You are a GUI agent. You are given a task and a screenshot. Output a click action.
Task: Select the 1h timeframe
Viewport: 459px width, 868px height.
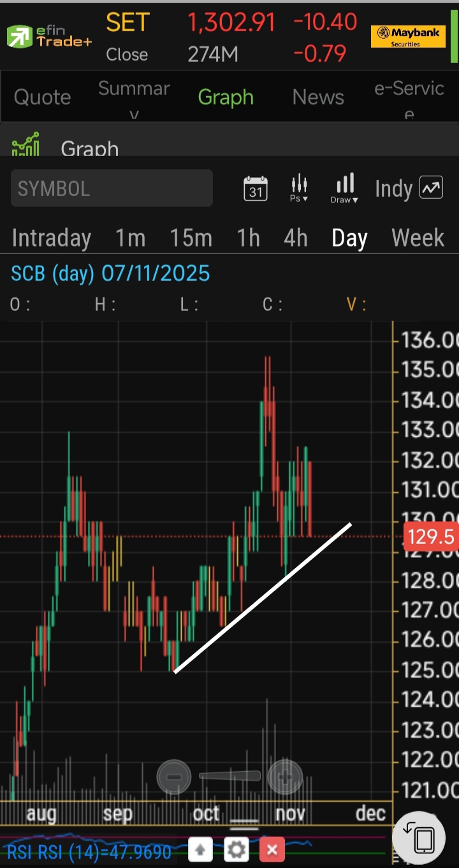pos(249,238)
